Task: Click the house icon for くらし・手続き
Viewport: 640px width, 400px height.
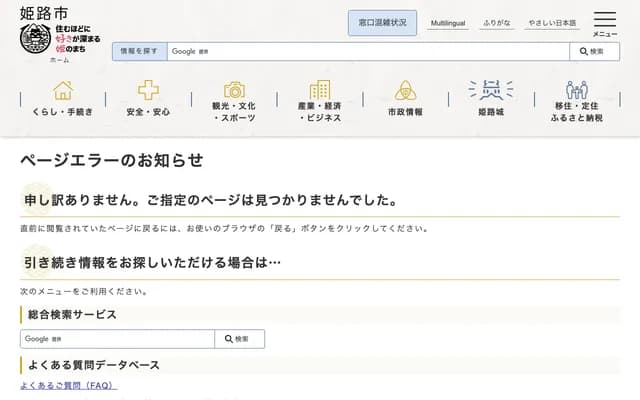Action: 63,90
